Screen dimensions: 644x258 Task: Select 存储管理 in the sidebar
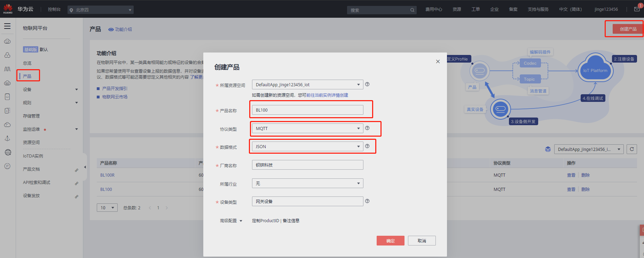coord(31,116)
